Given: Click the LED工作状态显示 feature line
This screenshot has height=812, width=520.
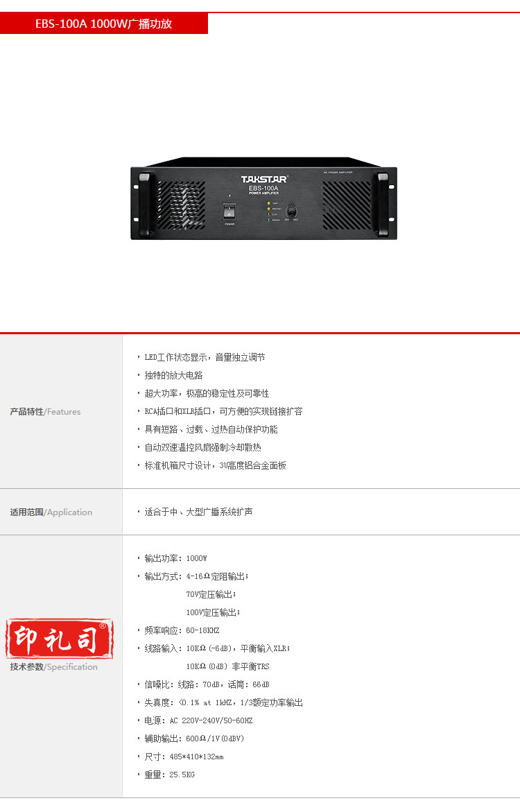Looking at the screenshot, I should [205, 357].
